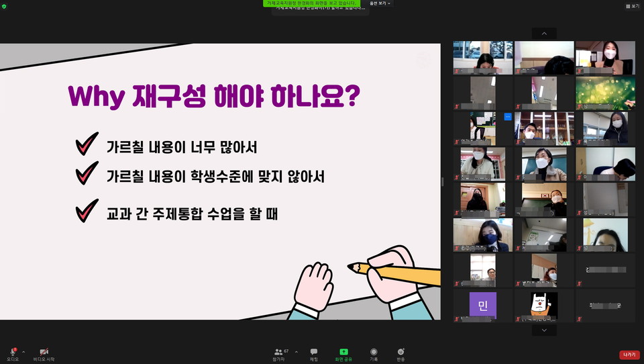Mute the audio microphone icon
The image size is (644, 364).
12,352
